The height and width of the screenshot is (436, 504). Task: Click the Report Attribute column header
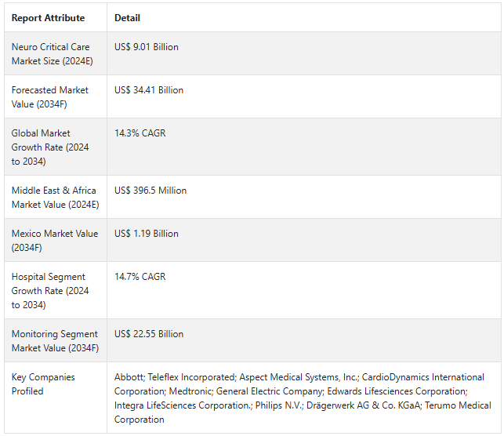(x=49, y=18)
